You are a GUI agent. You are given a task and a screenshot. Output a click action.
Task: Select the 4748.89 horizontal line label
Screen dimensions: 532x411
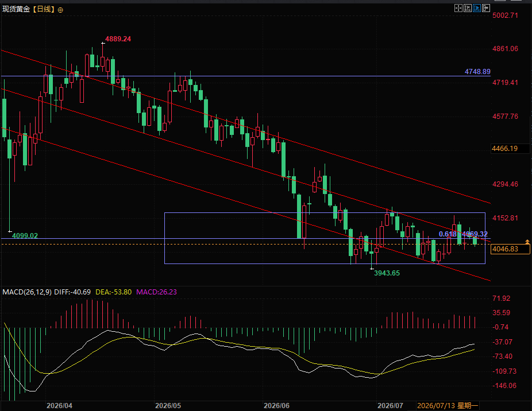click(477, 72)
